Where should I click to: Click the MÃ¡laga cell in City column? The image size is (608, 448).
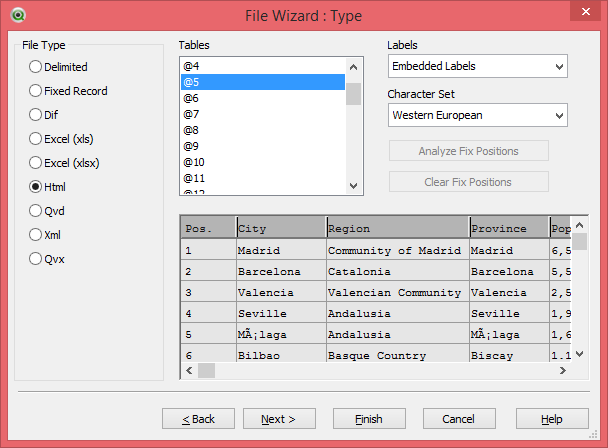click(282, 334)
